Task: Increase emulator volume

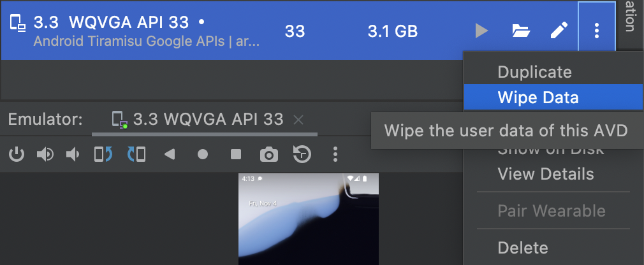Action: point(45,154)
